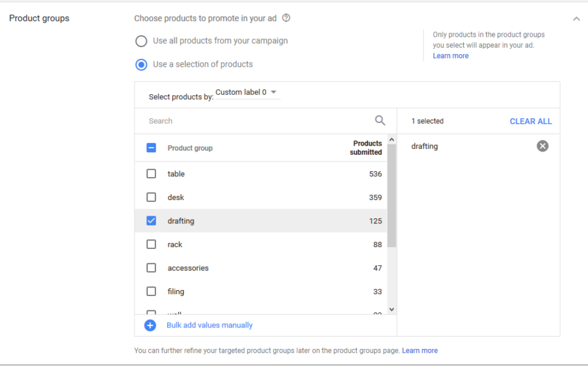Click the 'accessories' row label
The width and height of the screenshot is (588, 366).
pyautogui.click(x=188, y=268)
